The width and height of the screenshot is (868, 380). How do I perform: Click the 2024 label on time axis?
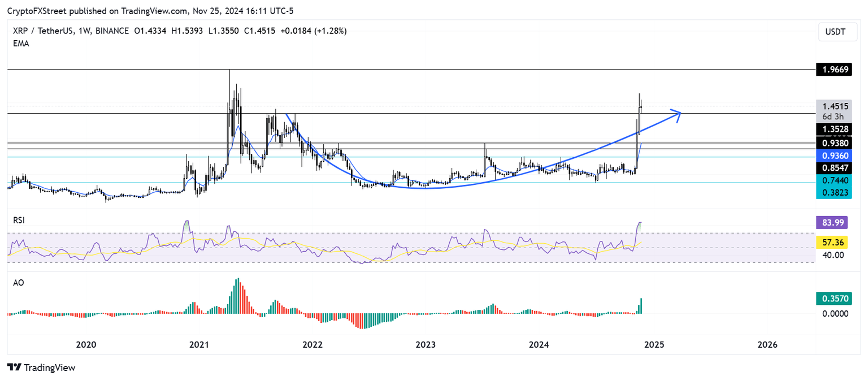pos(539,344)
